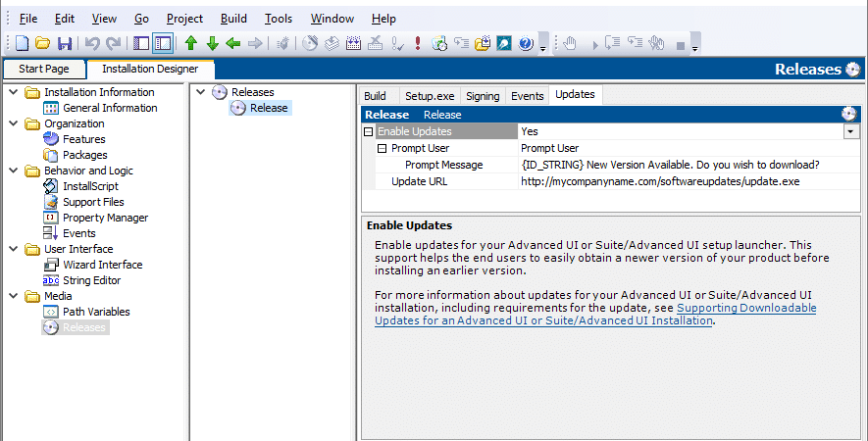Click the Update URL value field
The height and width of the screenshot is (441, 868).
tap(689, 181)
